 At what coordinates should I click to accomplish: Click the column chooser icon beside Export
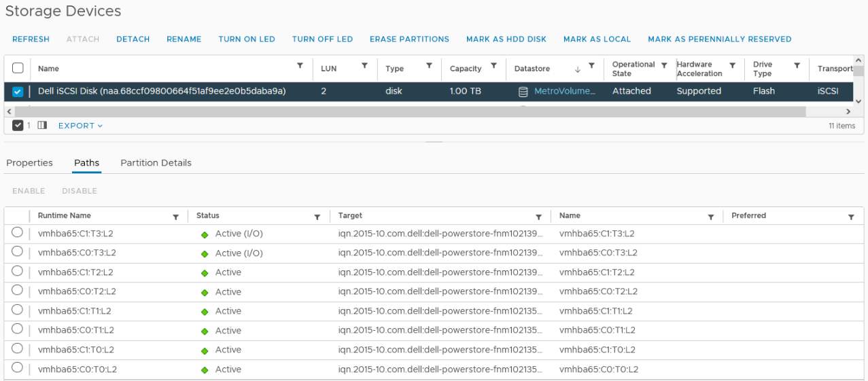click(42, 126)
